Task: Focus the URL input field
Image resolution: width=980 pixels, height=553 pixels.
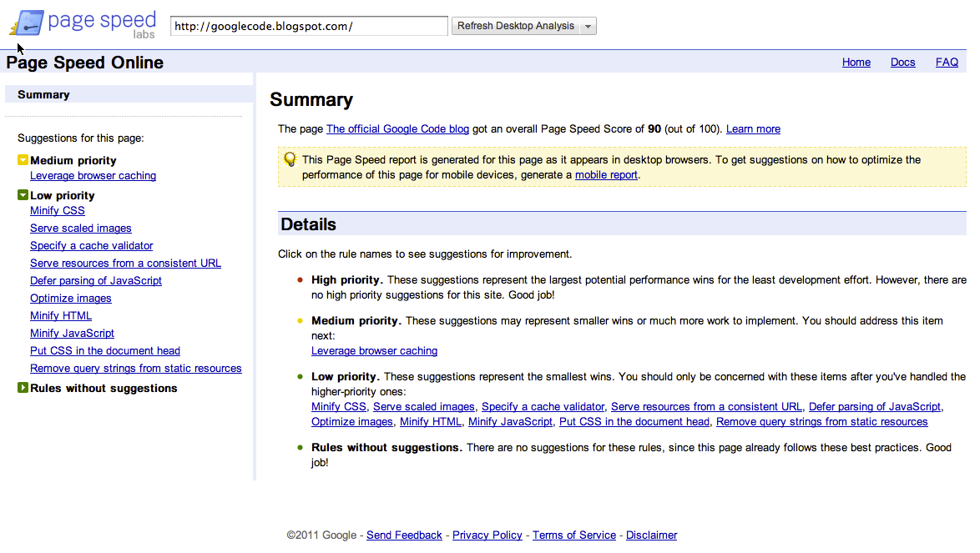Action: (309, 26)
